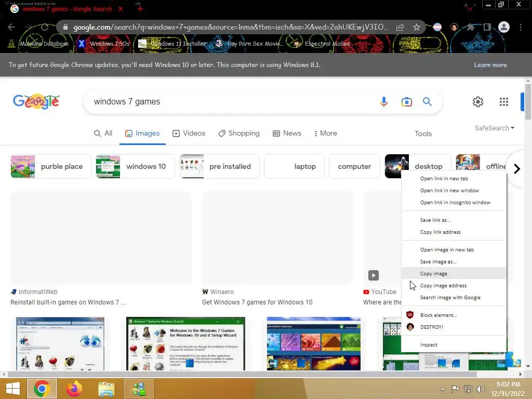This screenshot has height=399, width=532.
Task: Expand the SafeSearch dropdown
Action: [x=495, y=128]
